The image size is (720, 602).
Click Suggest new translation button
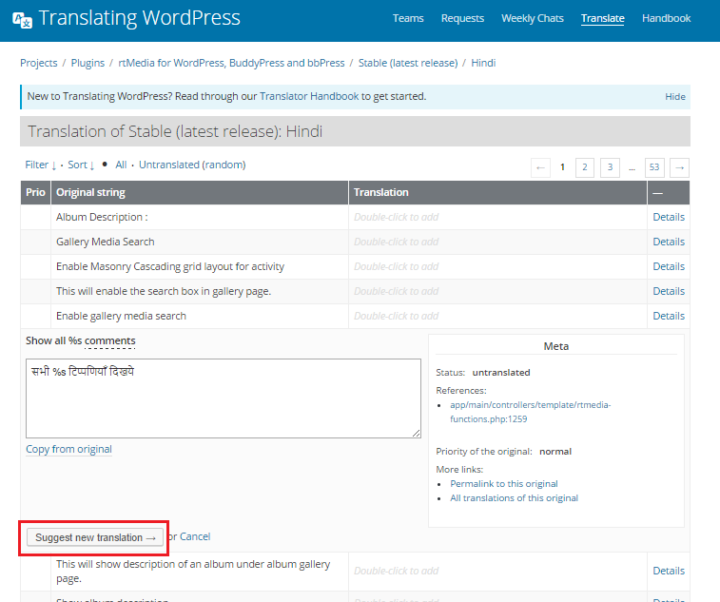(x=96, y=538)
